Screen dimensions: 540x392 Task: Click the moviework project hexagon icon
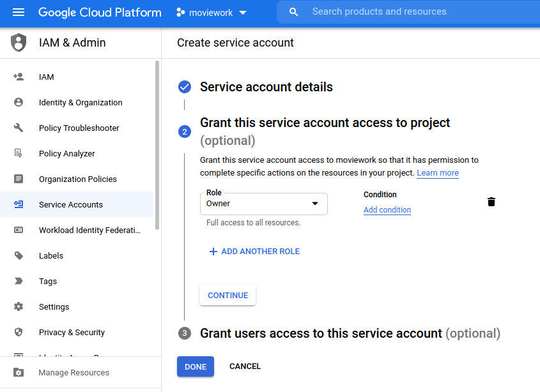pos(180,12)
